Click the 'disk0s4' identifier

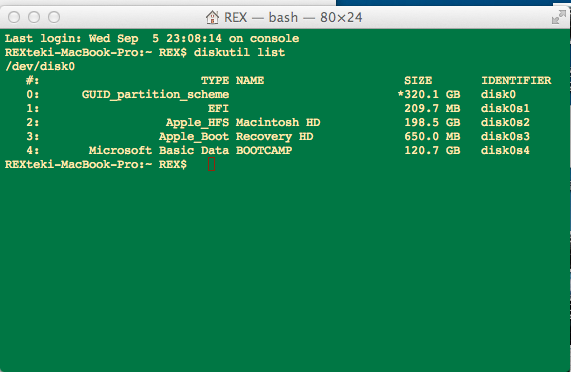[505, 150]
